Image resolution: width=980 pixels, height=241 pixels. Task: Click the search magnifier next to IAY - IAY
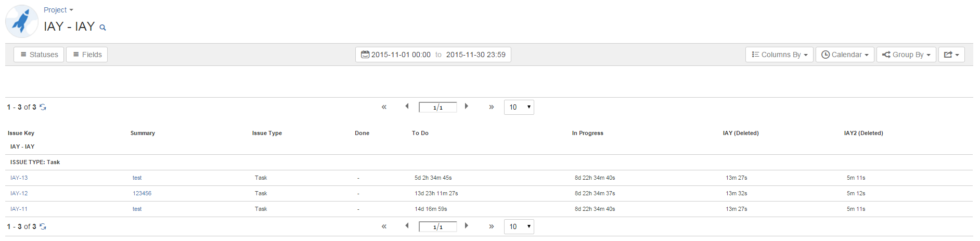coord(103,28)
